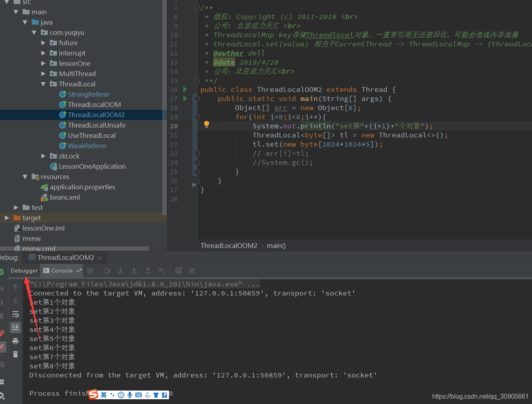Toggle punctuation mode in IME bar
Image resolution: width=532 pixels, height=404 pixels.
pyautogui.click(x=112, y=395)
